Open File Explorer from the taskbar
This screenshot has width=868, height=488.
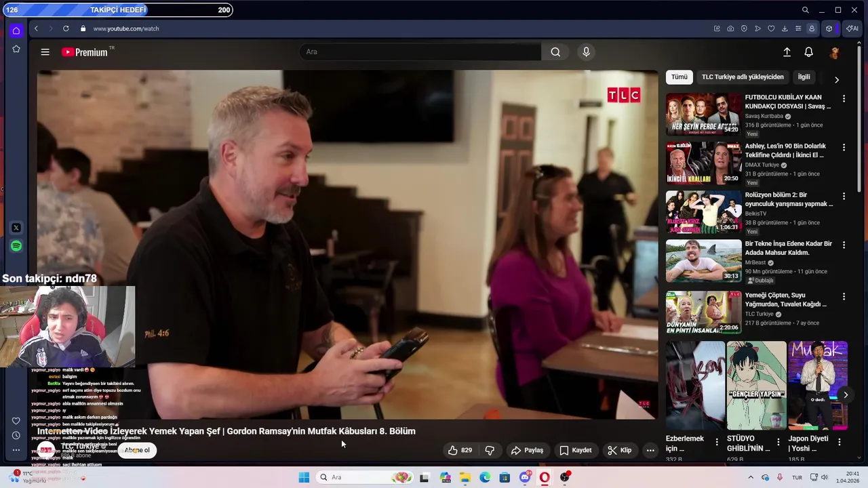465,477
